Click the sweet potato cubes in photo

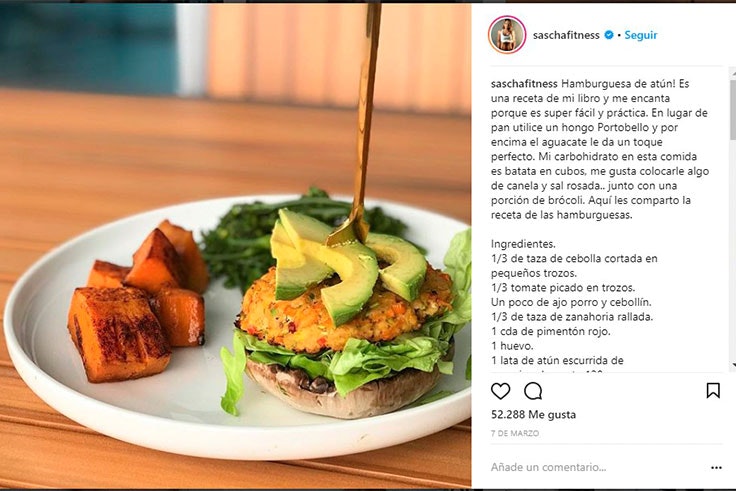138,300
